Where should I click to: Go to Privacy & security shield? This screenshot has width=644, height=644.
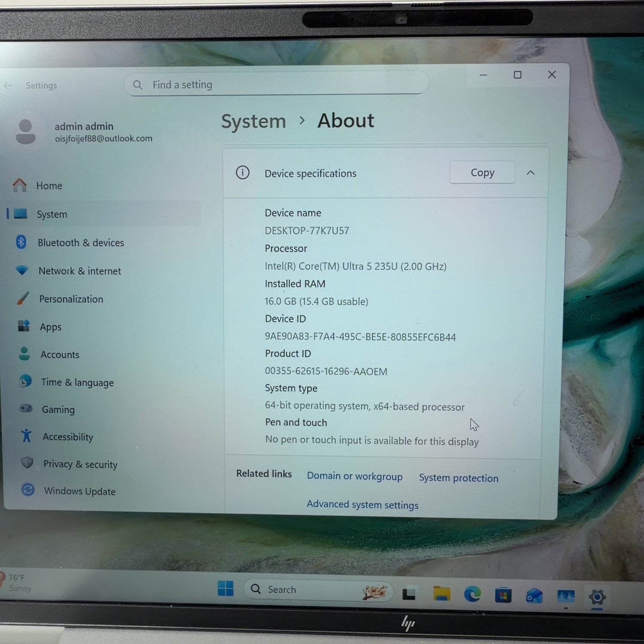pyautogui.click(x=27, y=463)
